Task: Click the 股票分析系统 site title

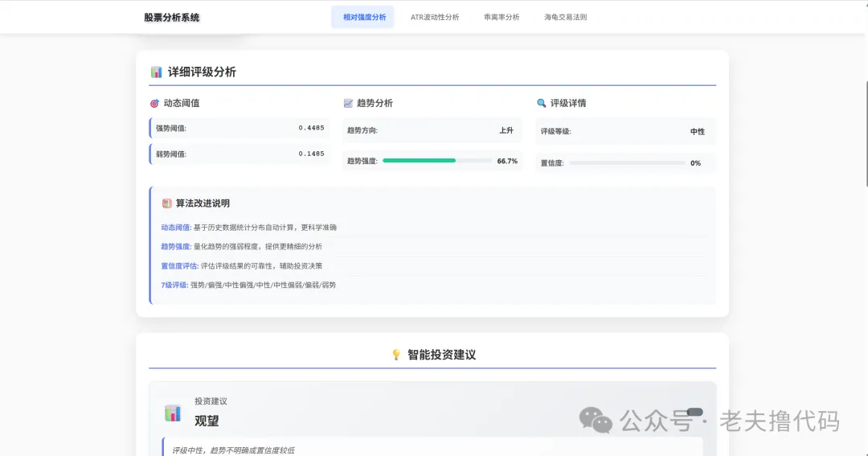Action: [172, 18]
